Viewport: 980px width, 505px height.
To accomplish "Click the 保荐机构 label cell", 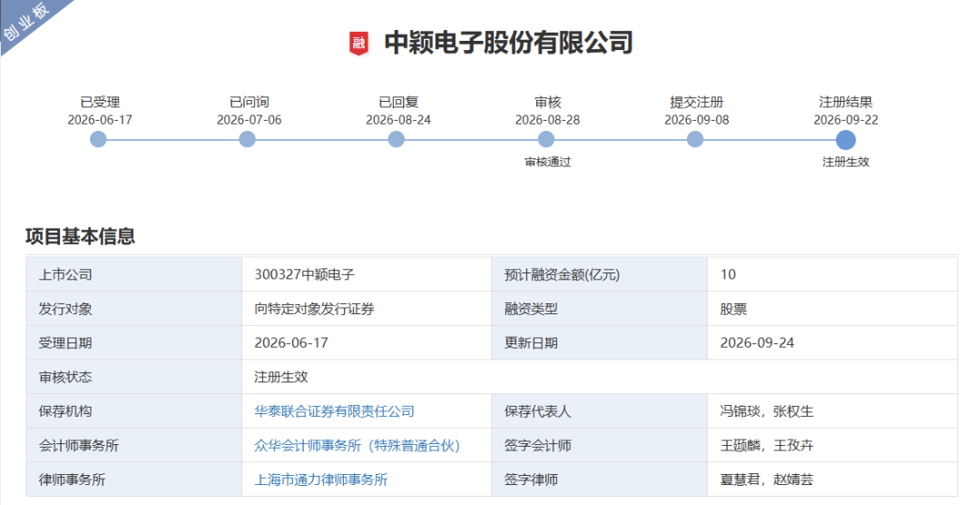I will click(x=133, y=411).
